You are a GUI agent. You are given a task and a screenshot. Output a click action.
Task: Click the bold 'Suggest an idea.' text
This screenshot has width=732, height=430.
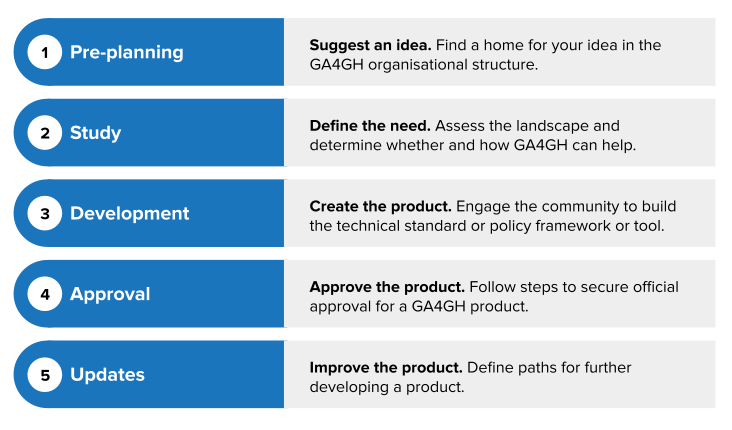[369, 45]
